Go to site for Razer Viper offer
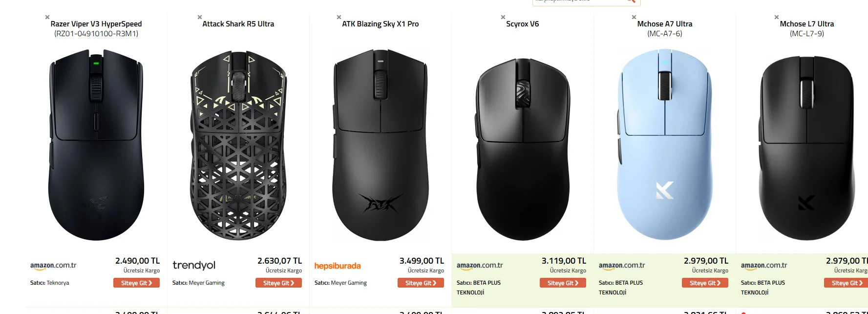 point(136,283)
